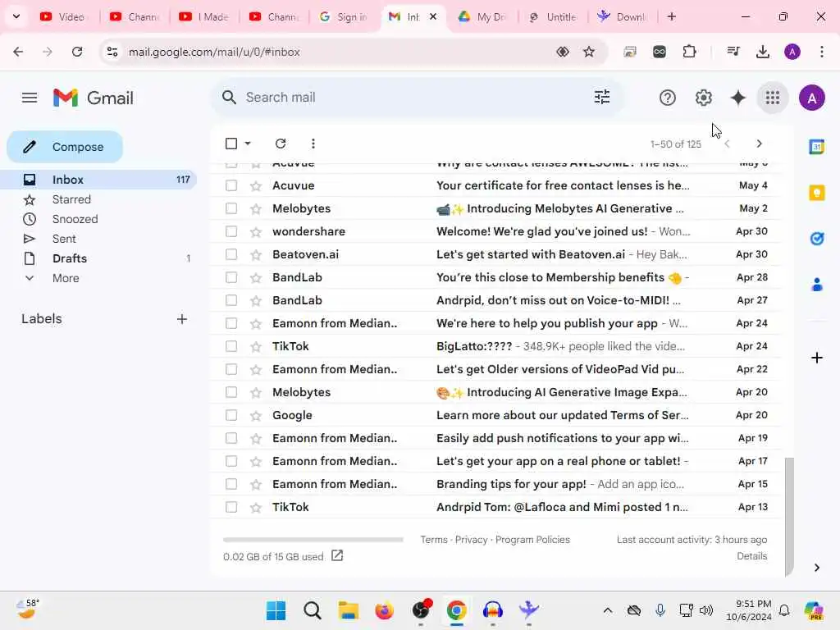Open the Eamonn Branding tips email
Viewport: 840px width, 630px height.
tap(495, 484)
